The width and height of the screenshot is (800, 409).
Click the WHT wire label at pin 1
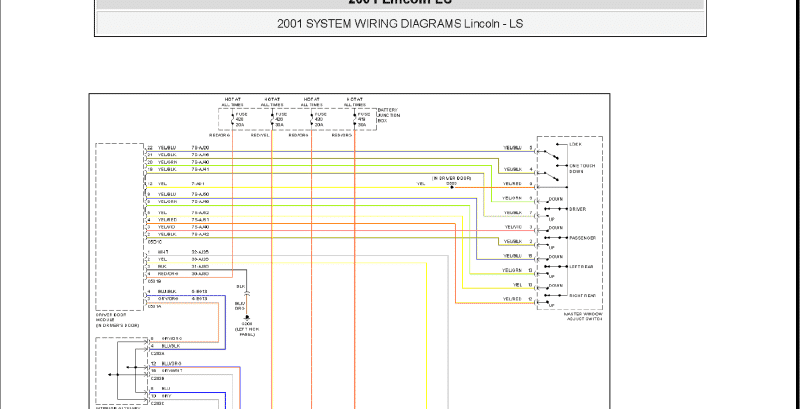coord(163,252)
